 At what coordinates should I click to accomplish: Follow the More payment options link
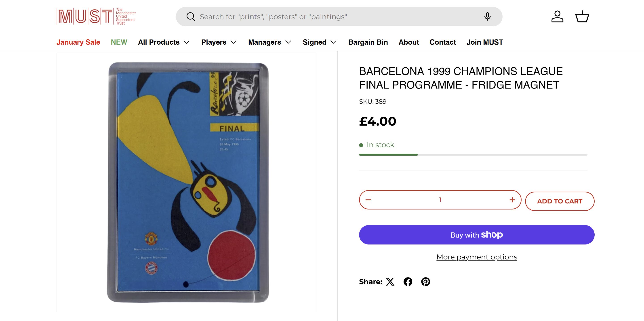[477, 257]
